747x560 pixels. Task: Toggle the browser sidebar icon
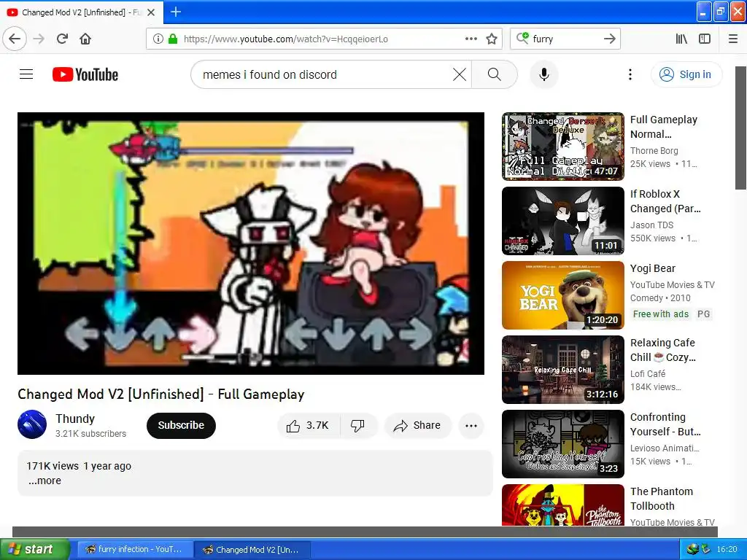(x=705, y=39)
